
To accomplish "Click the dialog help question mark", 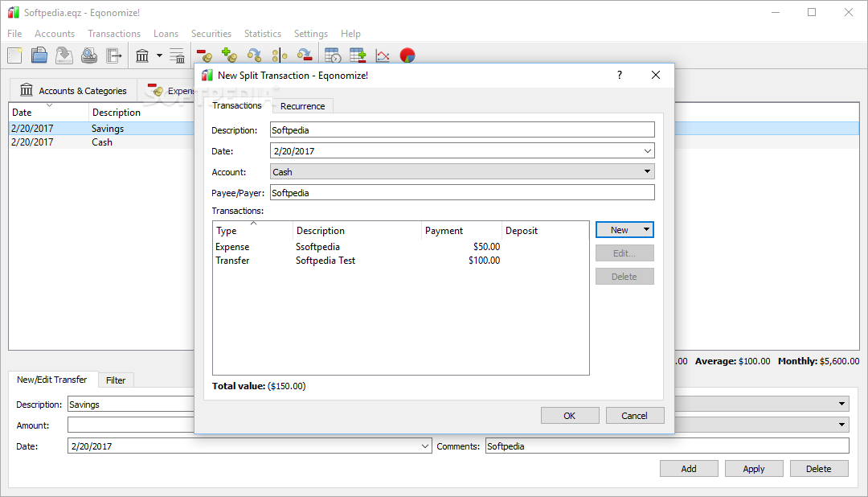I will [620, 75].
